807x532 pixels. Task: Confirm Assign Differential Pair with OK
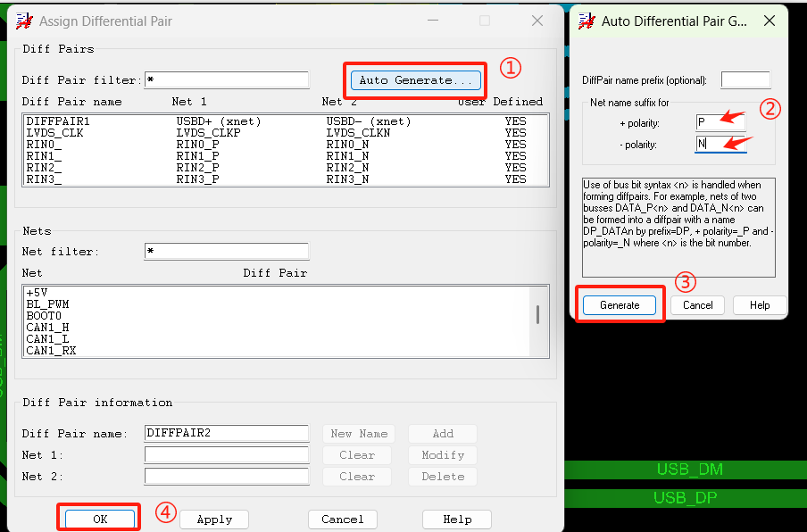(100, 520)
